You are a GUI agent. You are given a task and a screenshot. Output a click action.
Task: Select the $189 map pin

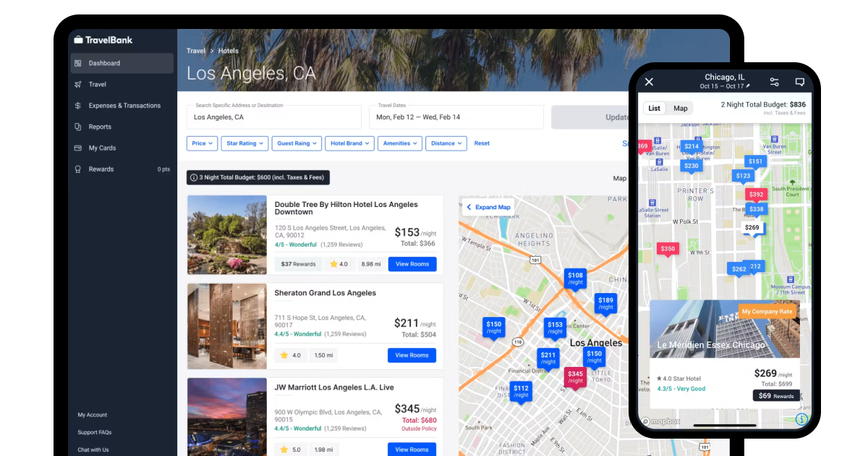(605, 304)
